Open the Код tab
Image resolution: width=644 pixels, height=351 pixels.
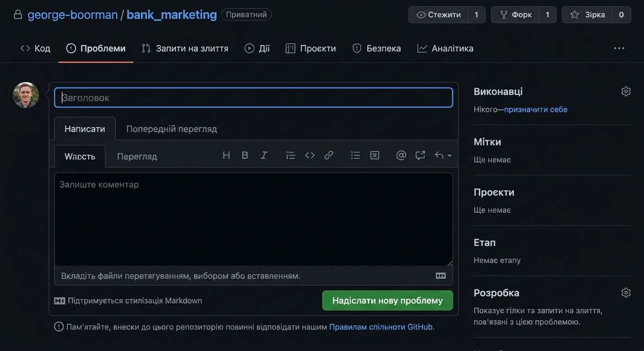point(35,48)
